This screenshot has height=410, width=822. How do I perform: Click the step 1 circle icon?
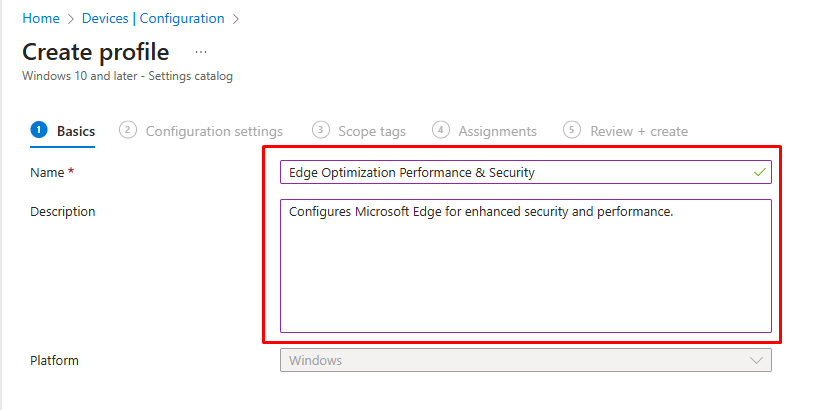(39, 130)
